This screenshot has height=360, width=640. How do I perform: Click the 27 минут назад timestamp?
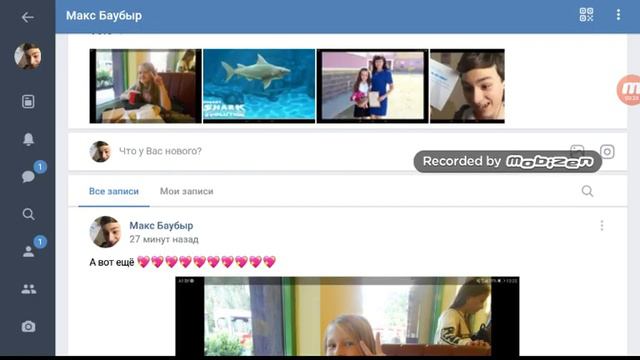(x=164, y=239)
